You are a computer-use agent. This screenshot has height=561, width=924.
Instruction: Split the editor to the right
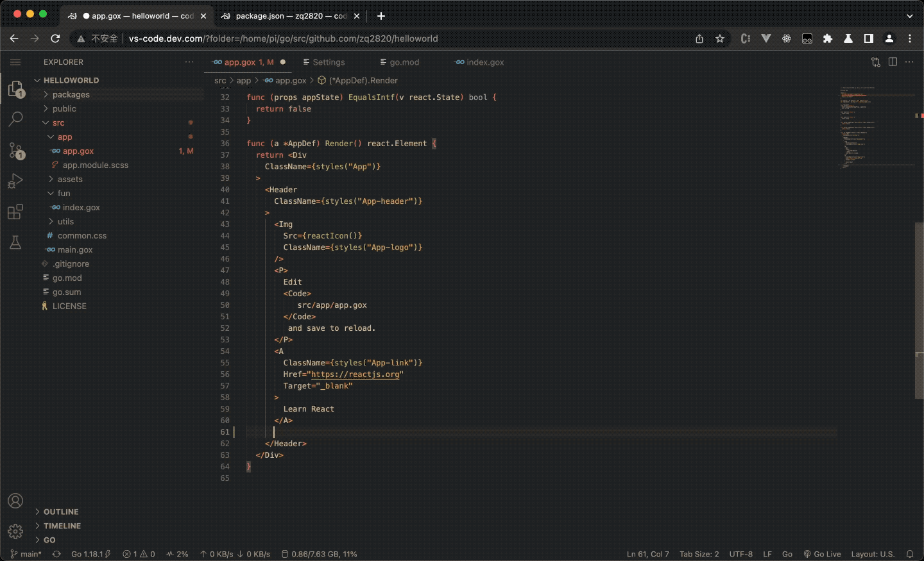[893, 62]
